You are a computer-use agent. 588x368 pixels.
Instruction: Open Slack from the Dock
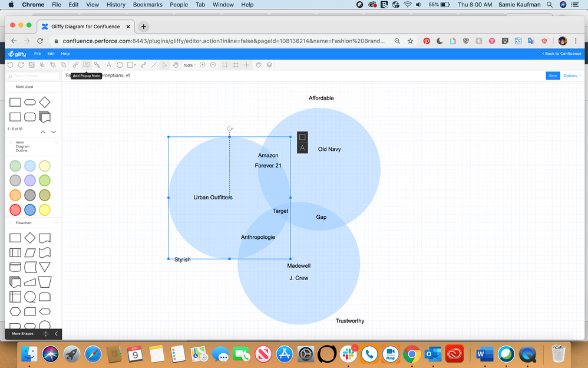click(349, 354)
